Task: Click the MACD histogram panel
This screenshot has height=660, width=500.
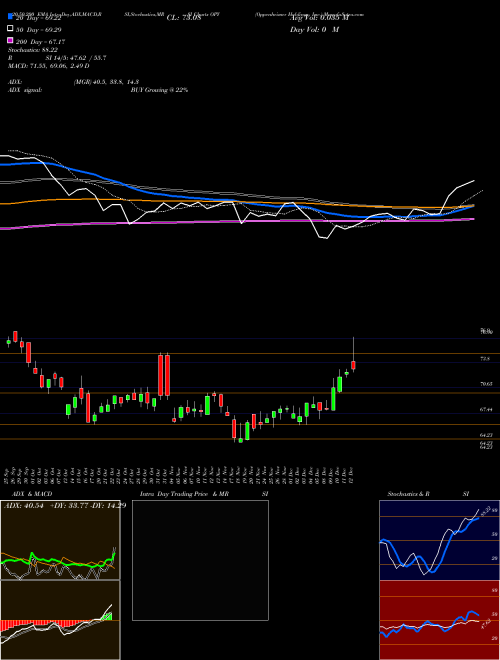Action: point(60,620)
